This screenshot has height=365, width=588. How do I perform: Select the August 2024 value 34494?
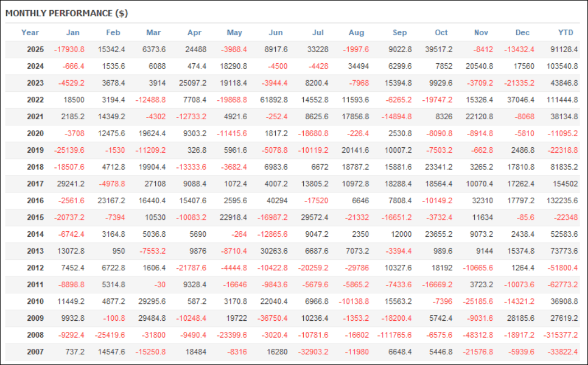[358, 66]
